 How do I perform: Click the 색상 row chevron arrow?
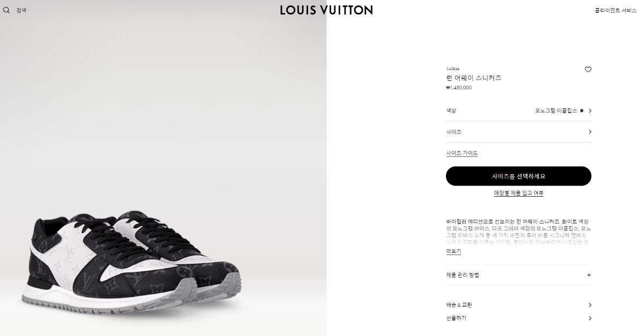coord(590,110)
